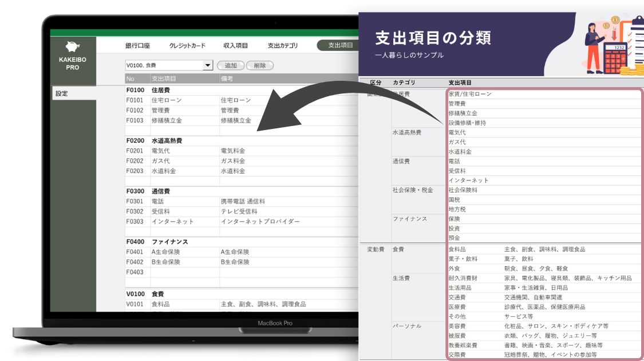Open the クレジットカード tab
Screen dimensions: 644x361
187,46
